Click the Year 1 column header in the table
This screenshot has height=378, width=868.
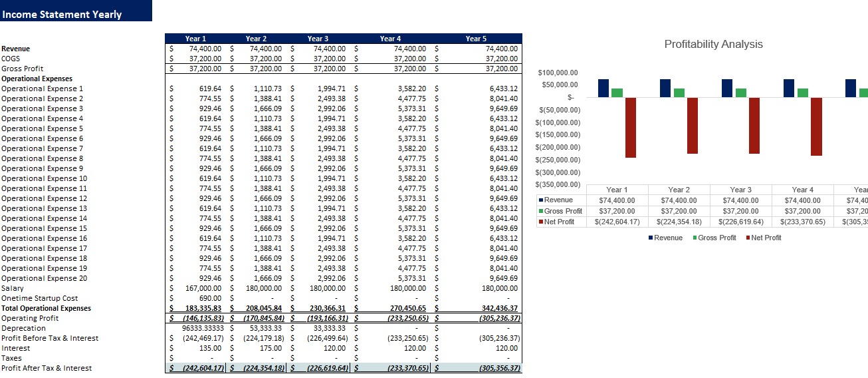click(195, 39)
